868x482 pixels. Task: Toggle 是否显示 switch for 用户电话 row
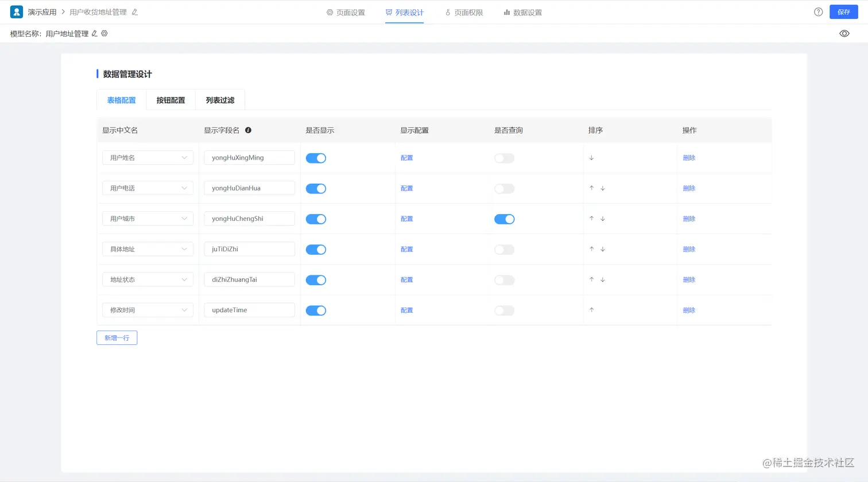pos(316,189)
